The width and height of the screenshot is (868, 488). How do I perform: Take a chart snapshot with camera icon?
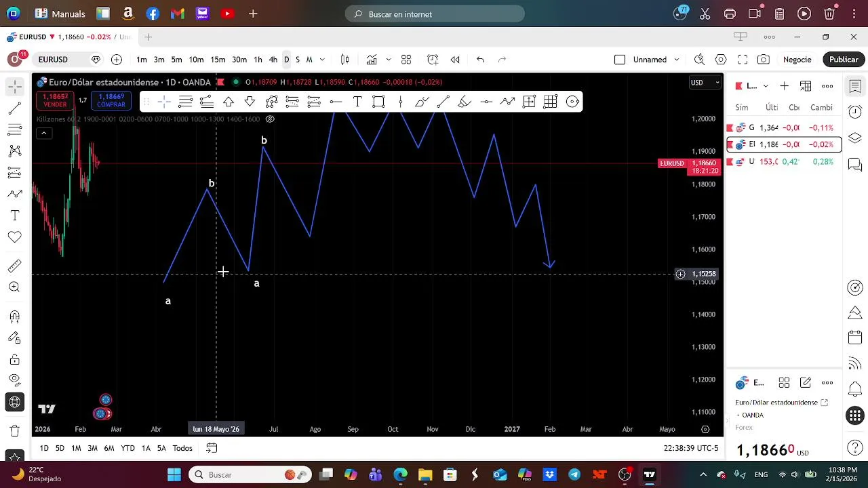tap(764, 60)
